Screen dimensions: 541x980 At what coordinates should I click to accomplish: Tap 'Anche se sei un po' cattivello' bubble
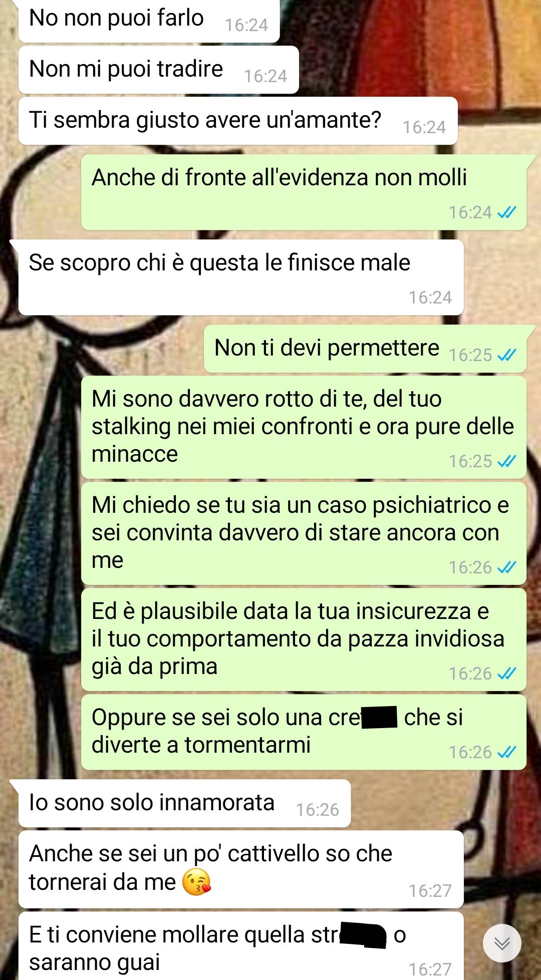point(241,869)
